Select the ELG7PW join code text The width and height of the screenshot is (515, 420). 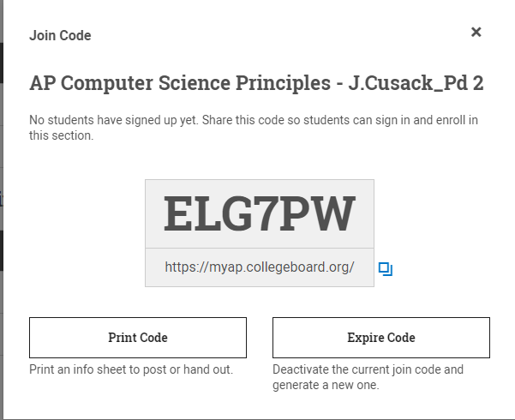click(259, 213)
